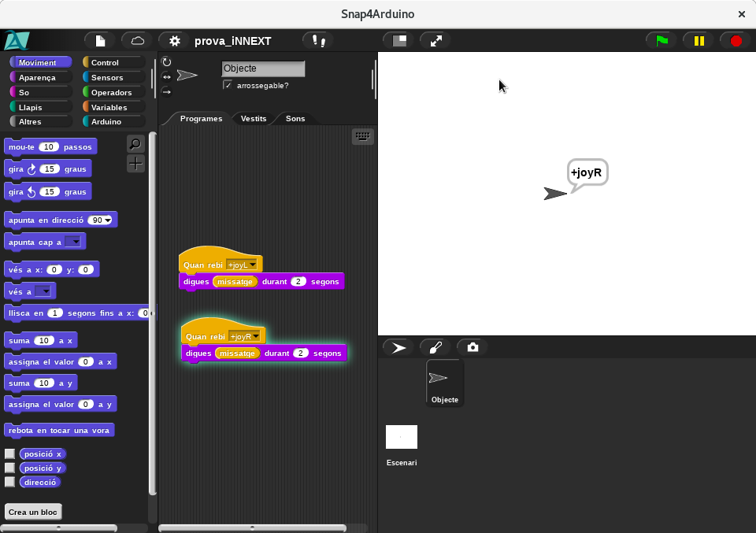This screenshot has height=533, width=756.
Task: Select the Moviment category
Action: [41, 63]
